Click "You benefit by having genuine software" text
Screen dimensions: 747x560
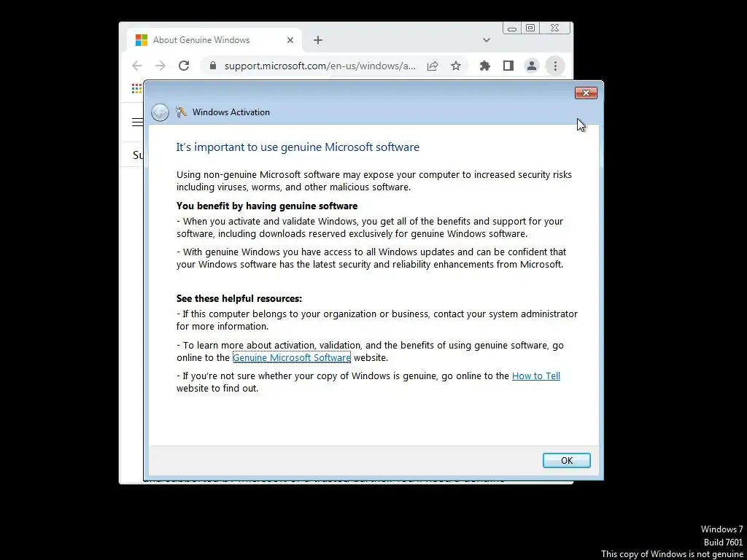tap(267, 206)
